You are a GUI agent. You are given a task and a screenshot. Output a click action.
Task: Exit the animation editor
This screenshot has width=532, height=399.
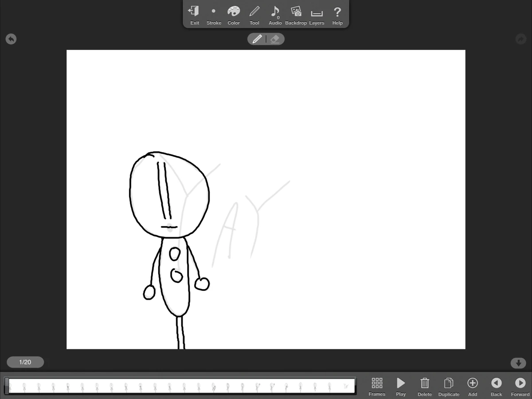194,14
